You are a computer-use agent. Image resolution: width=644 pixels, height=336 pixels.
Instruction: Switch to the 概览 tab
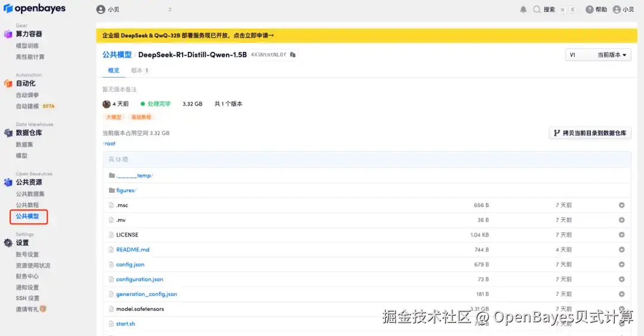(x=114, y=70)
